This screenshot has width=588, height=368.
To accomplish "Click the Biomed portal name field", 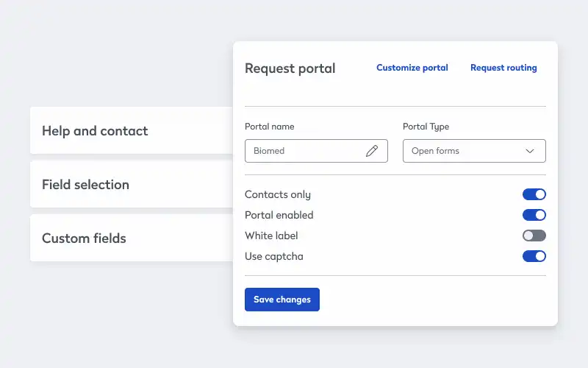I will [x=305, y=151].
